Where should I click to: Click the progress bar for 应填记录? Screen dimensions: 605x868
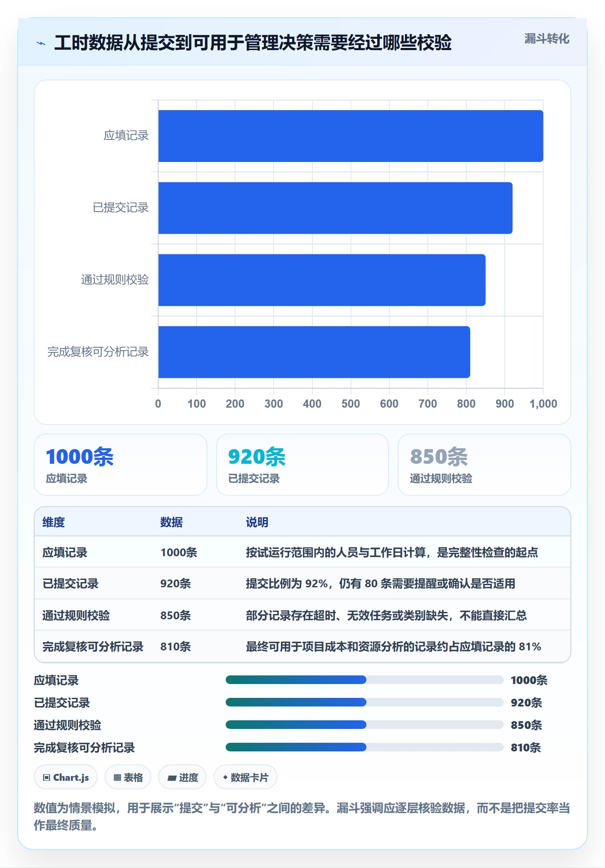(365, 680)
